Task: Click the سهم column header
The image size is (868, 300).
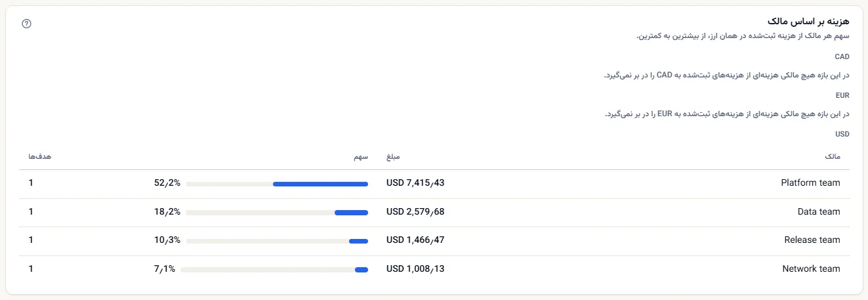Action: (x=361, y=158)
